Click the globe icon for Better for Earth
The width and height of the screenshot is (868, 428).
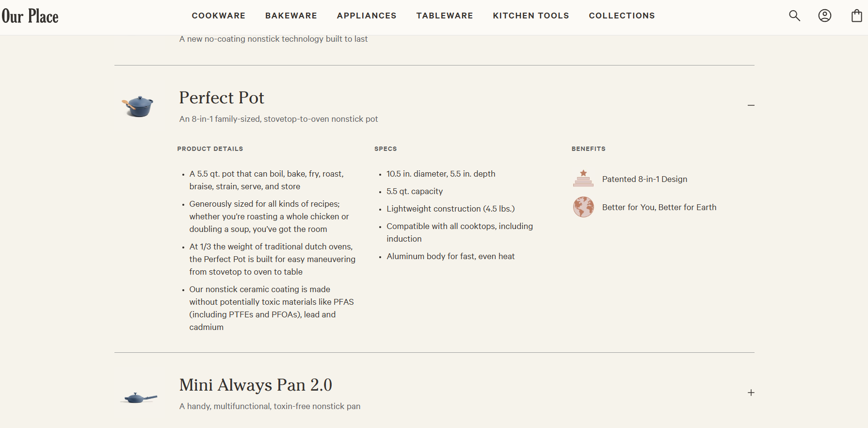click(583, 207)
